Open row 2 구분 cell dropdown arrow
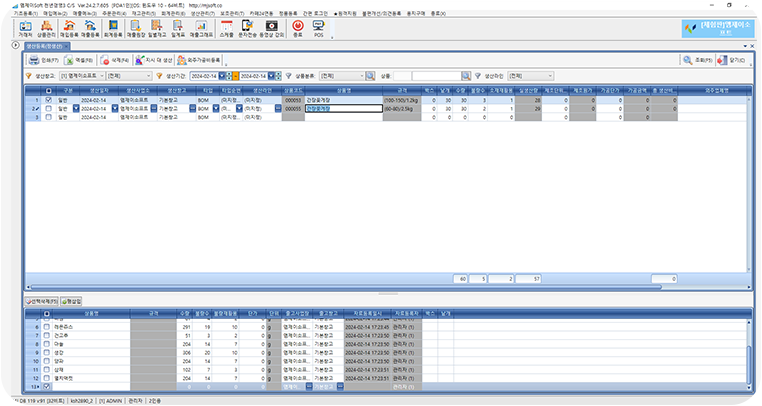The width and height of the screenshot is (762, 406). click(x=76, y=109)
